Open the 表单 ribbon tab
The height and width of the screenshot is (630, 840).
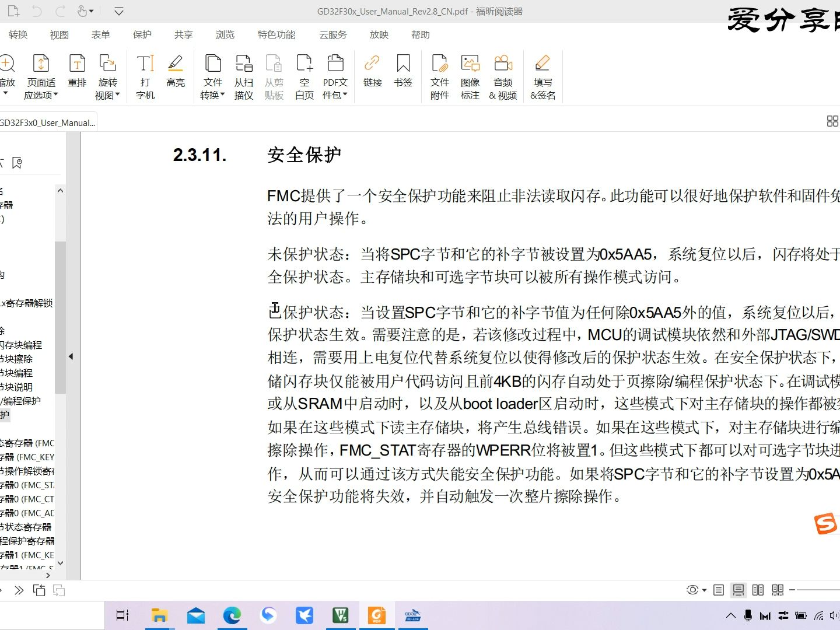click(x=101, y=35)
